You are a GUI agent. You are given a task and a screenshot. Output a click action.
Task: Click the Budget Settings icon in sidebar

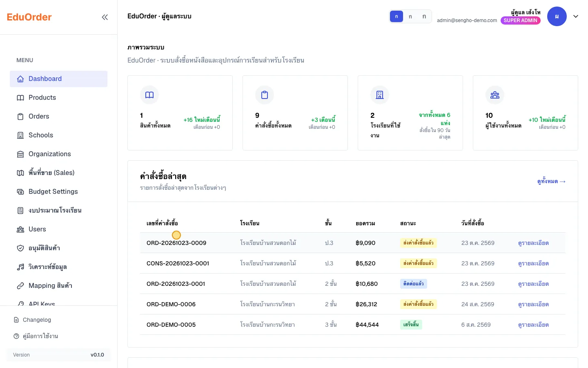[20, 192]
